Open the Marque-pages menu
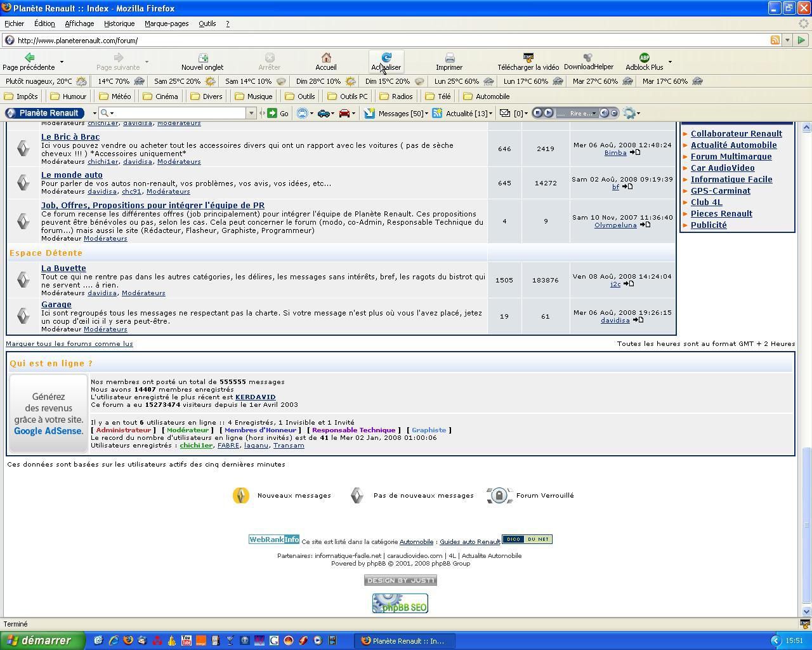This screenshot has height=650, width=812. pyautogui.click(x=166, y=23)
